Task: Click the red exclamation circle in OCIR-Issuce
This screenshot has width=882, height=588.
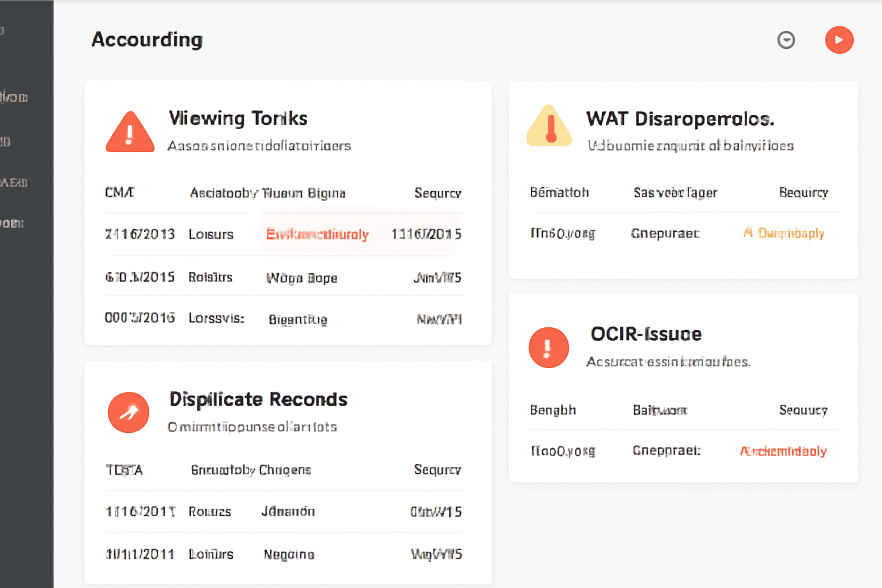Action: [548, 347]
